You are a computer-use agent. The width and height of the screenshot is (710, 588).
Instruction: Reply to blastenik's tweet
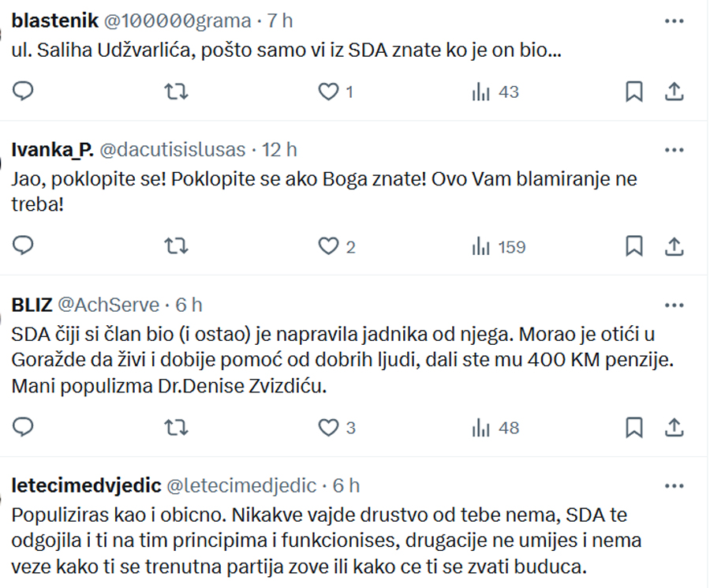(x=23, y=92)
